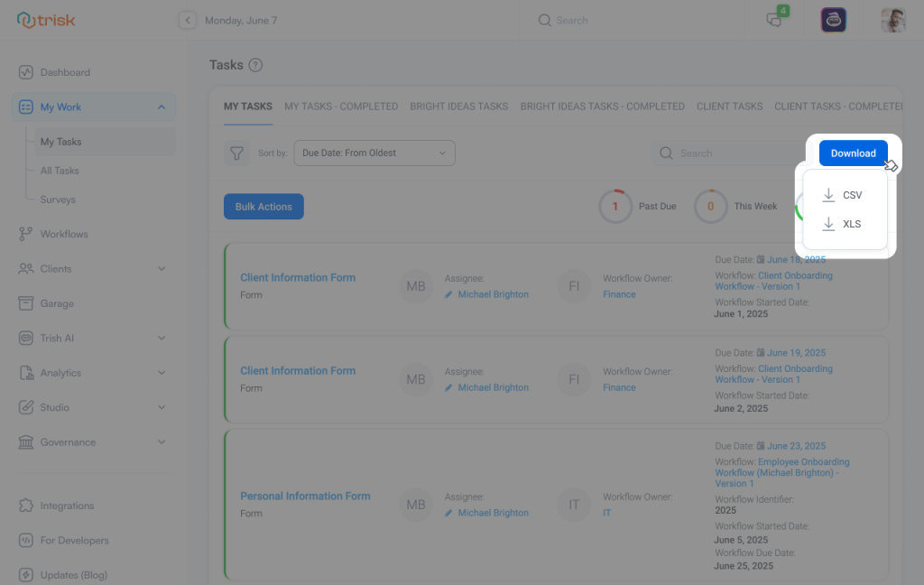Click the Dashboard sidebar icon

click(26, 72)
